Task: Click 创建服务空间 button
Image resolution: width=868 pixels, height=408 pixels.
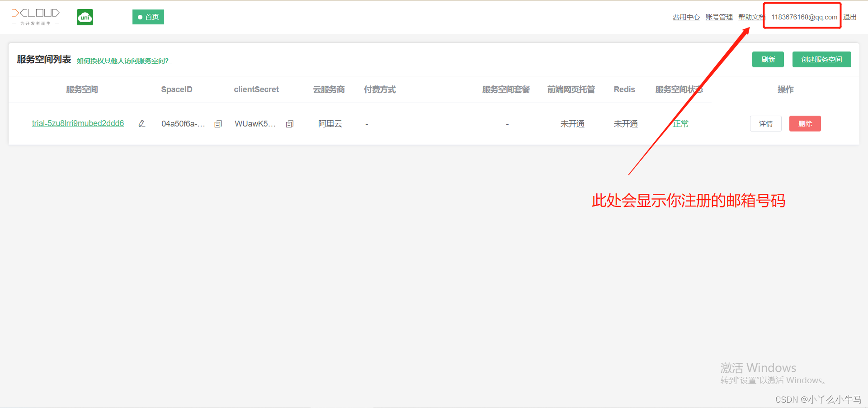Action: 821,59
